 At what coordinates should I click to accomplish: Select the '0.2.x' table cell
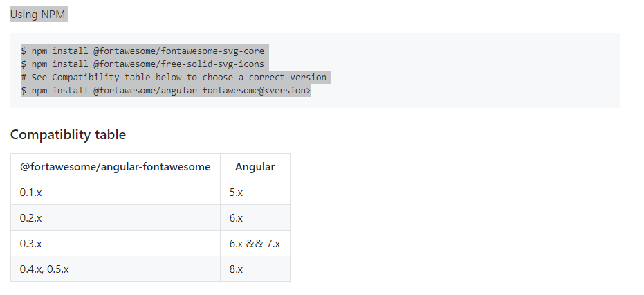116,217
